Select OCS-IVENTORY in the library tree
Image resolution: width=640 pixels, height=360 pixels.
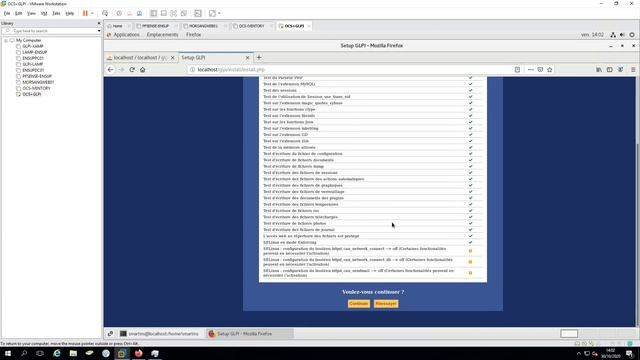click(36, 88)
